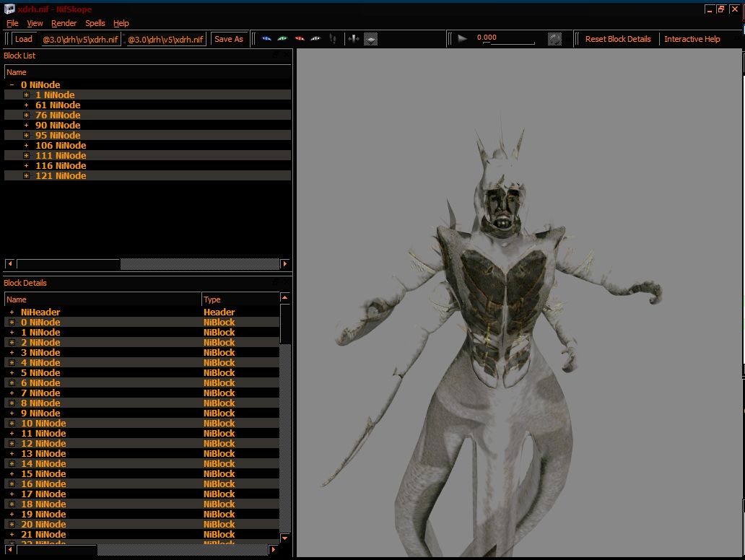The height and width of the screenshot is (560, 745).
Task: Click up scroll arrow in Block Details
Action: pos(284,298)
